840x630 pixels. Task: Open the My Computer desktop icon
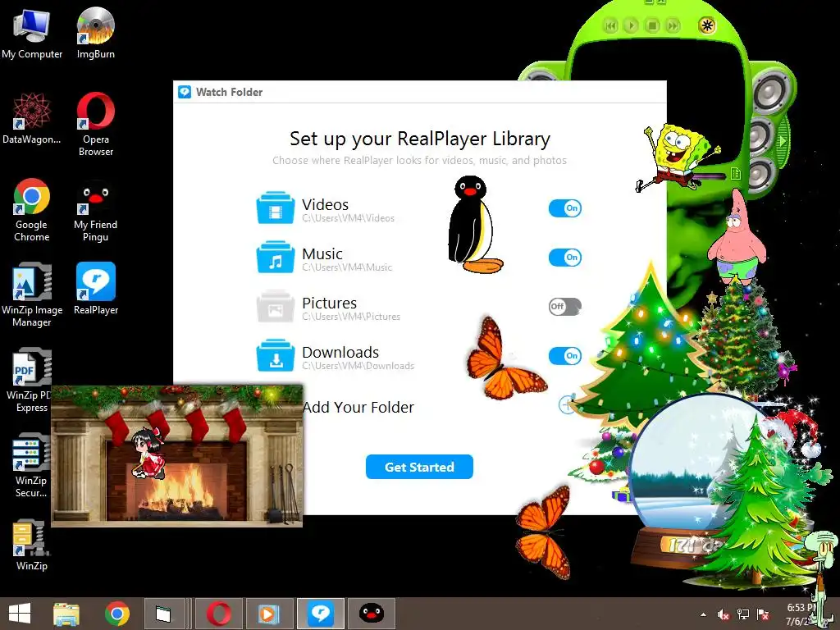tap(32, 32)
